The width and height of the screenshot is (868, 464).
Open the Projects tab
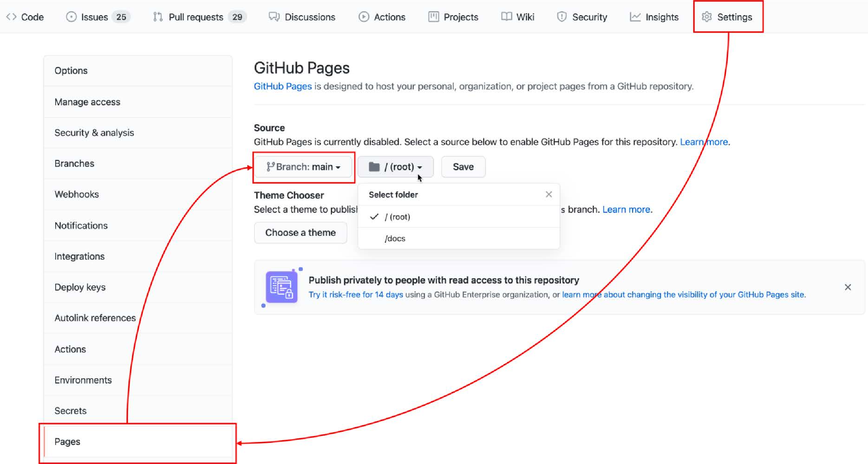(x=453, y=17)
